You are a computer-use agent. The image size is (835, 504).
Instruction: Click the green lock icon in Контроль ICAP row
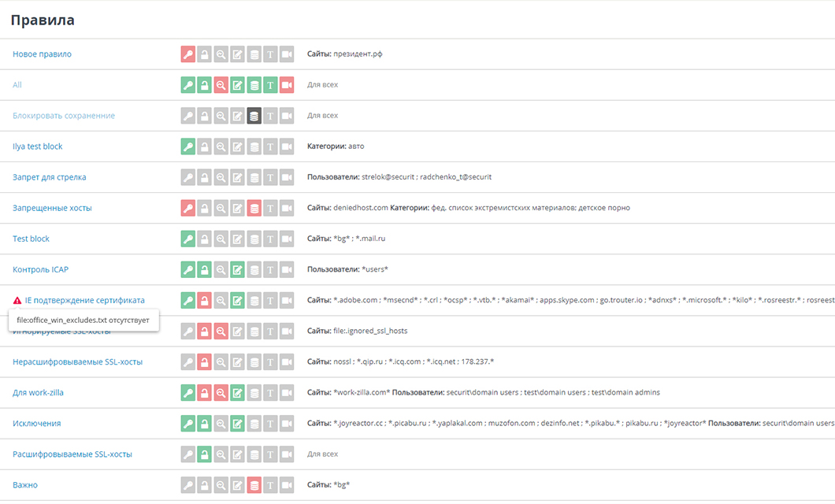coord(205,270)
